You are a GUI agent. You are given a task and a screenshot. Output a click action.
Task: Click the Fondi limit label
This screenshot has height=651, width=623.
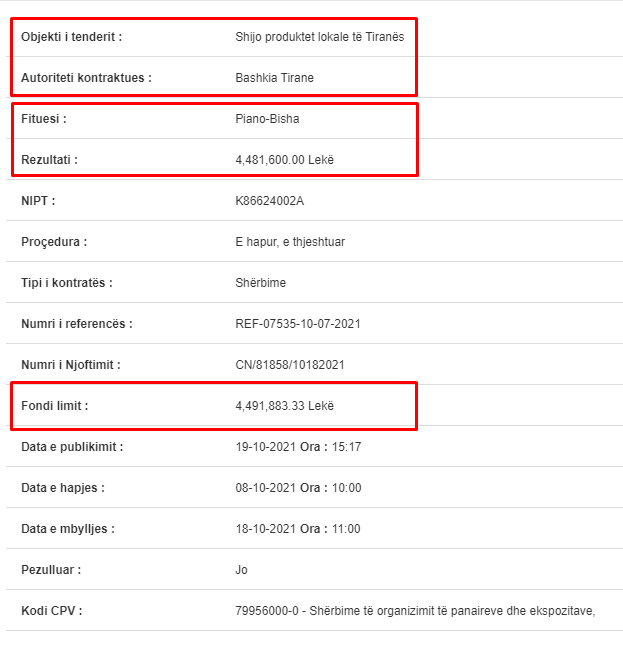(x=54, y=406)
